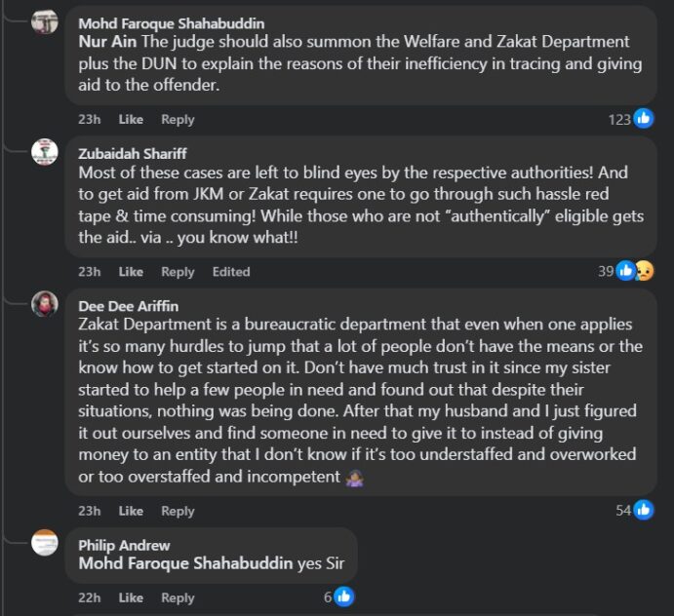
Task: Click the Dee Dee Ariffin author name
Action: (128, 305)
